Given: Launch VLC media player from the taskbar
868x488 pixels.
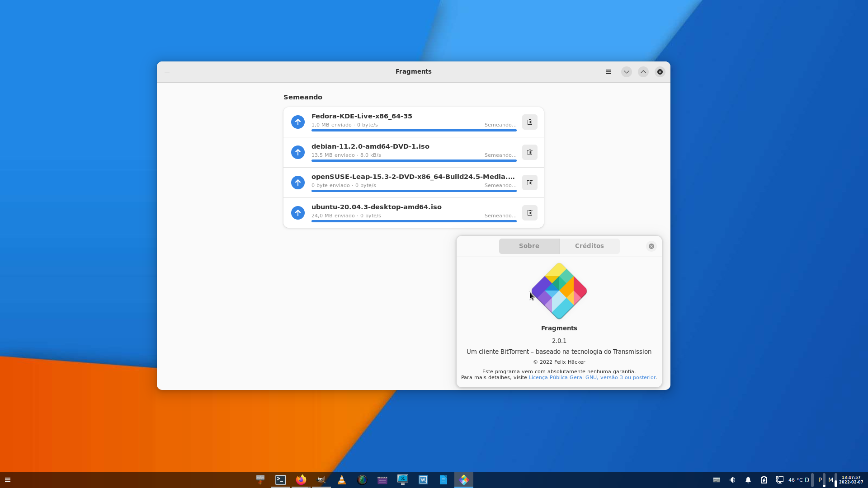Looking at the screenshot, I should point(342,480).
